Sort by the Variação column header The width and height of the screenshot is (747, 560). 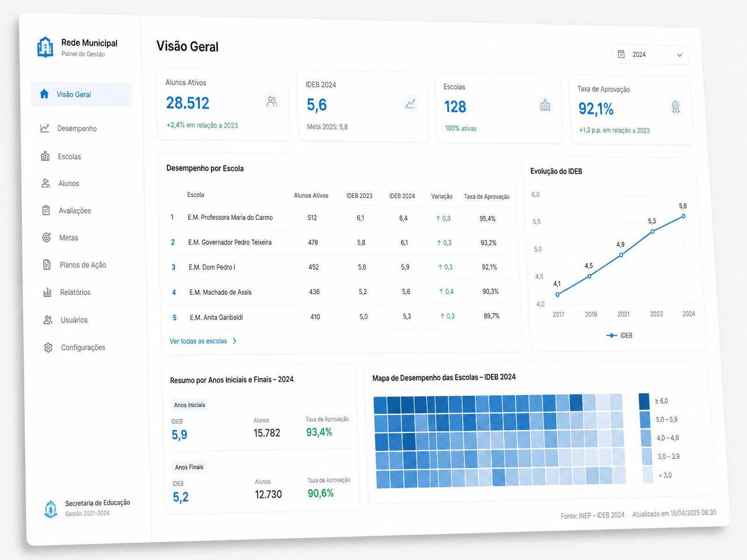point(442,196)
